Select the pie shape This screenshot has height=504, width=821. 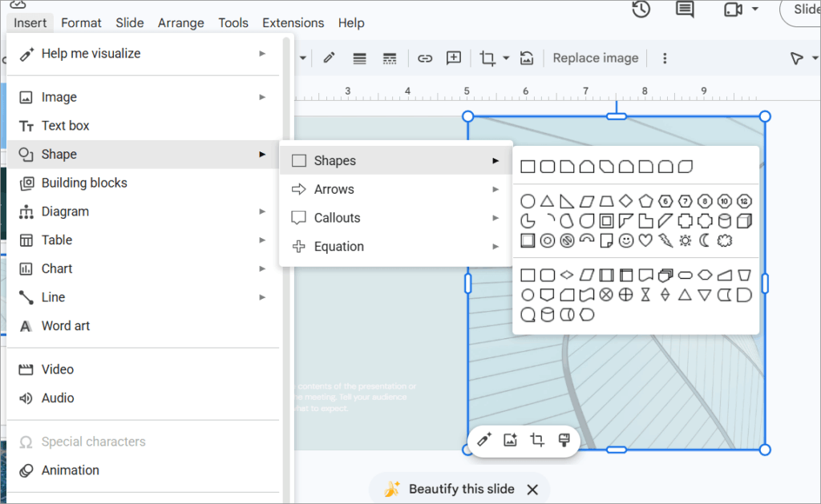[528, 221]
